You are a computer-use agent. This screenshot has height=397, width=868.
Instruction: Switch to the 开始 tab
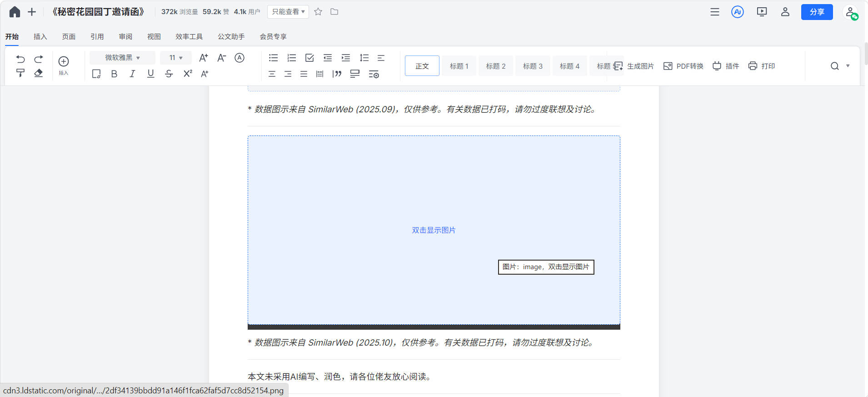point(12,36)
